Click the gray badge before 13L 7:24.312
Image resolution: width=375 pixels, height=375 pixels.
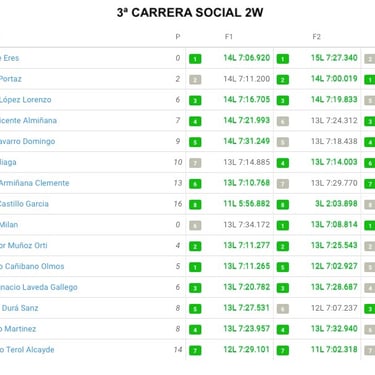tap(283, 121)
